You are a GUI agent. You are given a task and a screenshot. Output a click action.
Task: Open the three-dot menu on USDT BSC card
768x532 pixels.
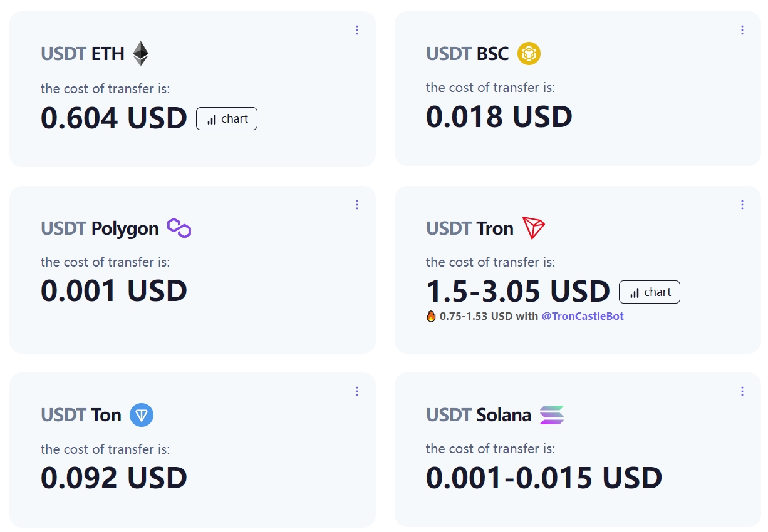[742, 30]
